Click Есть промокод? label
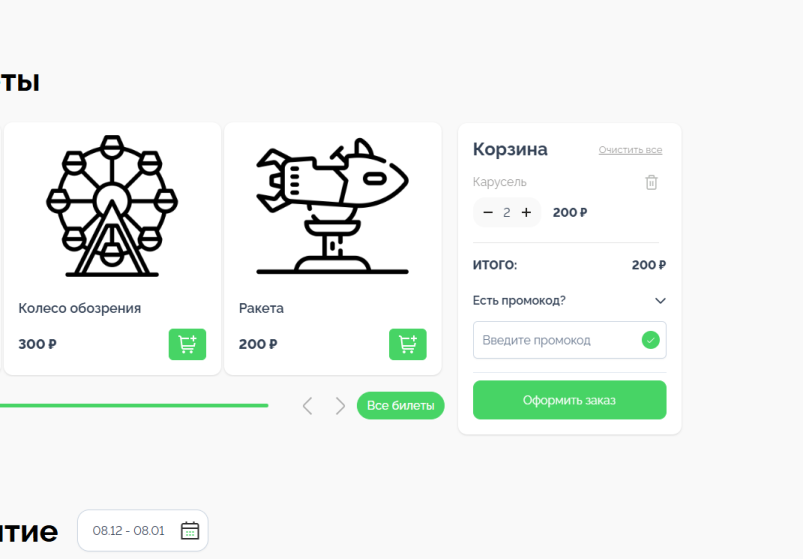The image size is (803, 559). 519,300
